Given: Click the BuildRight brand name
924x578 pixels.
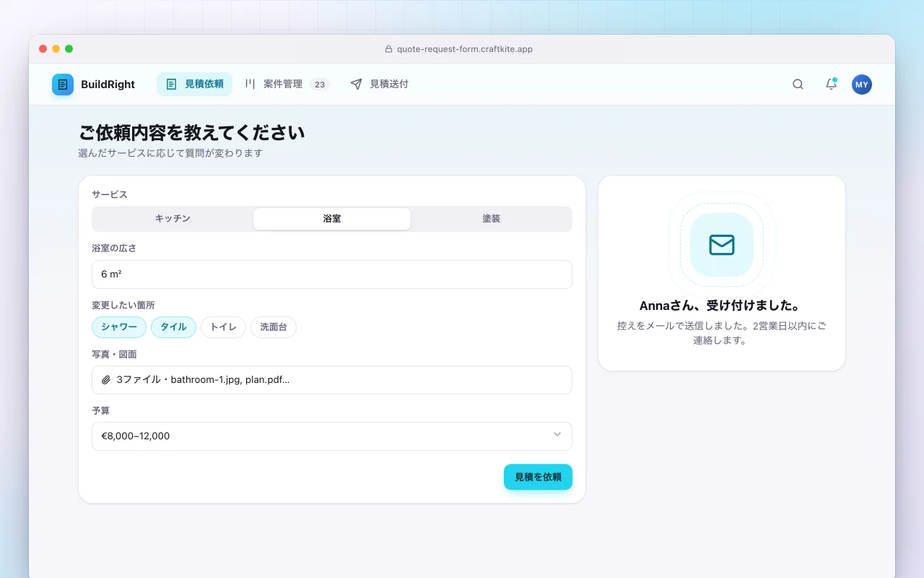Looking at the screenshot, I should 108,85.
